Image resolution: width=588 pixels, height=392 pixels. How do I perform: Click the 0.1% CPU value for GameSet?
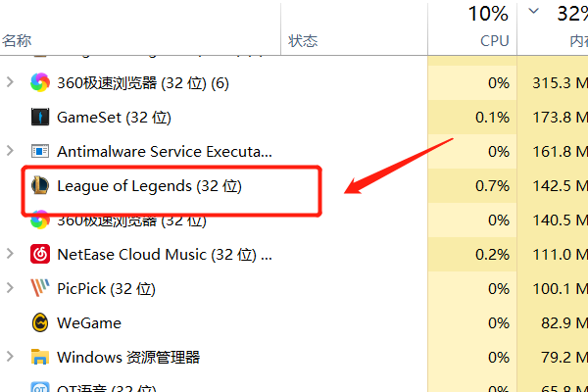(x=492, y=118)
